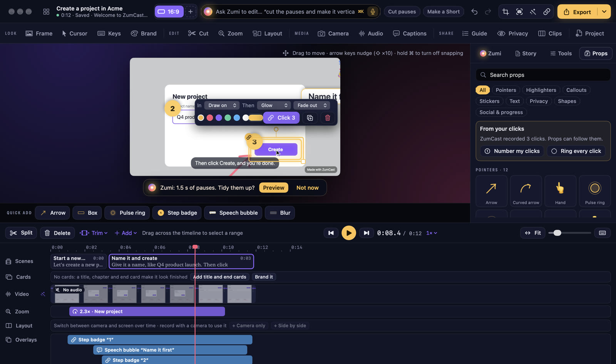The height and width of the screenshot is (364, 616).
Task: Open the Captions tool
Action: click(x=410, y=33)
